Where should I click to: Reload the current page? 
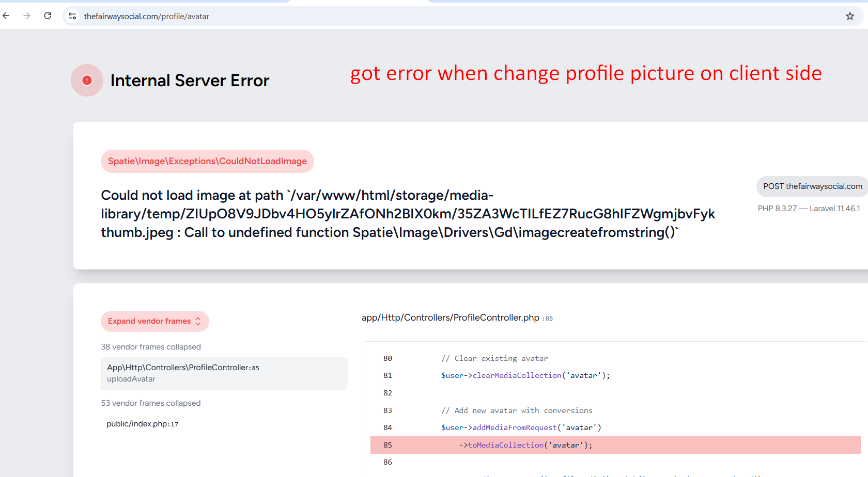pyautogui.click(x=48, y=16)
